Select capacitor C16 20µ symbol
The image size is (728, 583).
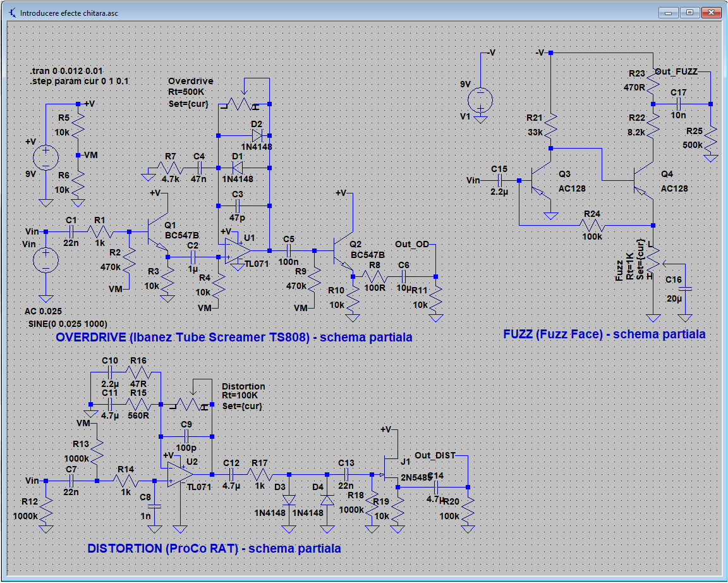click(x=685, y=289)
